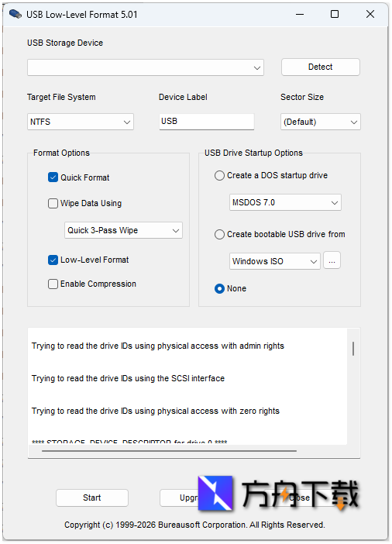Open the Windows ISO source dropdown
The width and height of the screenshot is (392, 544).
pyautogui.click(x=274, y=261)
